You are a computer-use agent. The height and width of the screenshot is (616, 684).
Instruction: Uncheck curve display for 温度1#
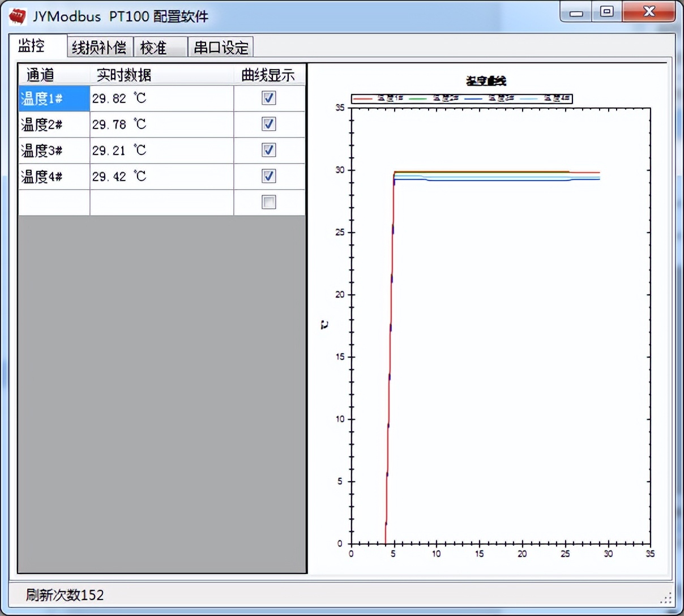point(269,98)
